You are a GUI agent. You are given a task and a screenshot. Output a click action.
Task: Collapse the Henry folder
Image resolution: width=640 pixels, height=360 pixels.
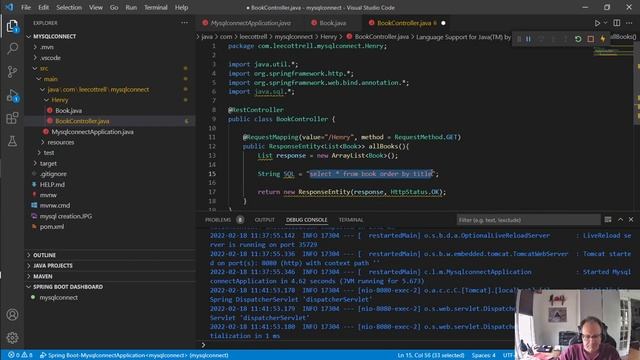tap(59, 100)
